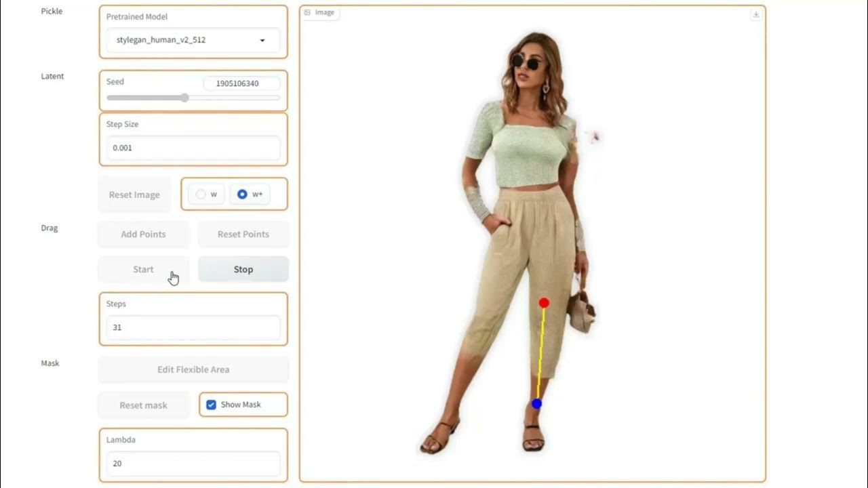Click the Image label icon
The height and width of the screenshot is (488, 868).
(307, 12)
